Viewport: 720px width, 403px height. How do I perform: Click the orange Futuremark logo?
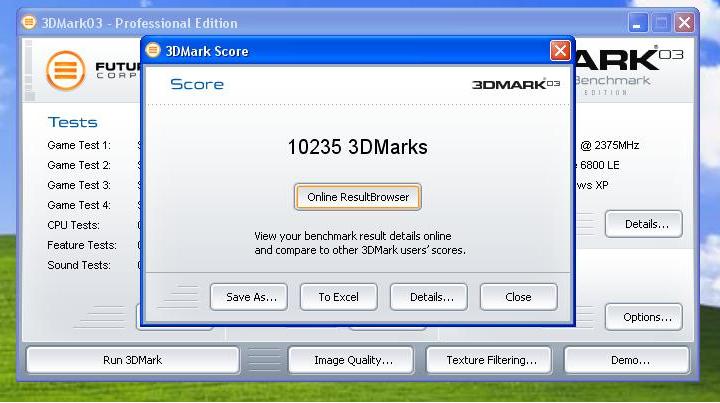point(66,71)
